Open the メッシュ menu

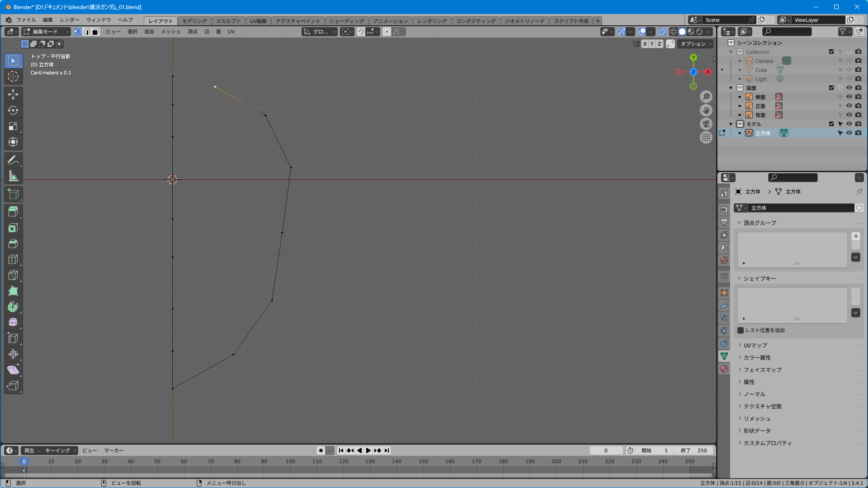[170, 32]
